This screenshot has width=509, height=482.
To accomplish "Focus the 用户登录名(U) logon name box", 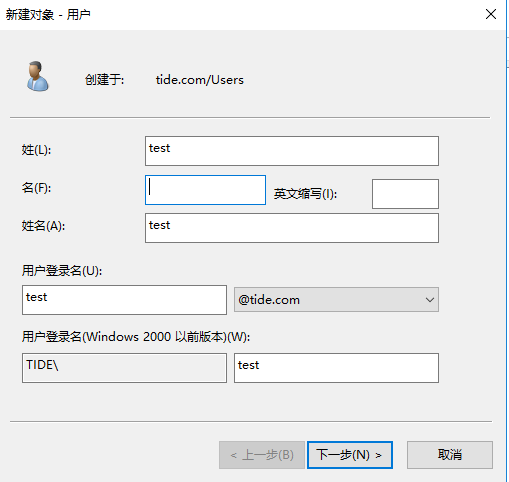I will click(124, 300).
